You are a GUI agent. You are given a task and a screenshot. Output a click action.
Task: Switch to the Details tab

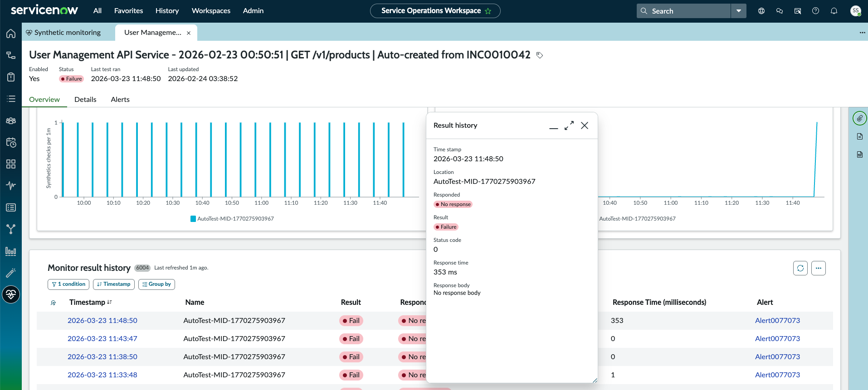(x=85, y=100)
